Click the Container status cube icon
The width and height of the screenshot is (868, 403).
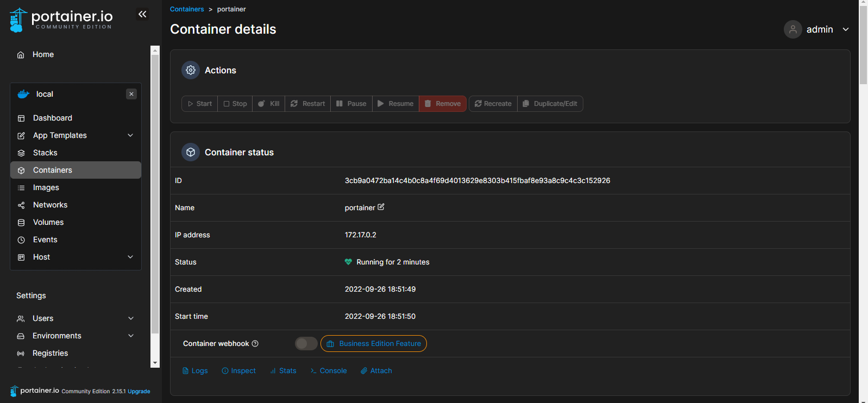pyautogui.click(x=191, y=152)
